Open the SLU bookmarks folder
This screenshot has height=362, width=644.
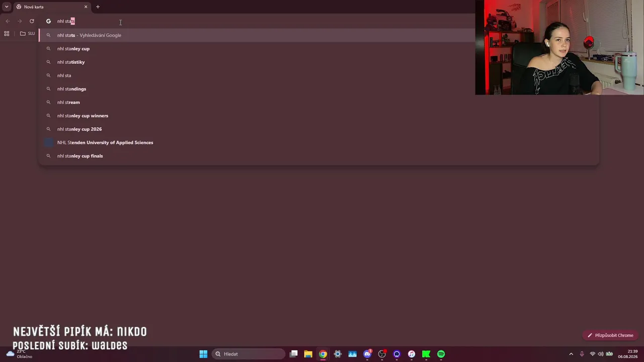[27, 34]
